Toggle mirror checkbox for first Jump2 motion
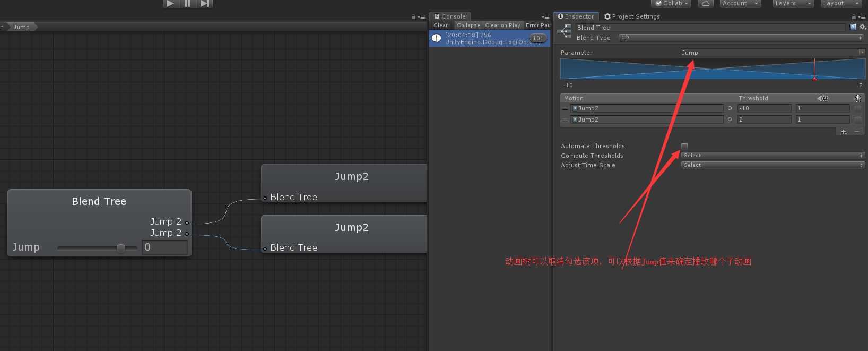 [857, 108]
